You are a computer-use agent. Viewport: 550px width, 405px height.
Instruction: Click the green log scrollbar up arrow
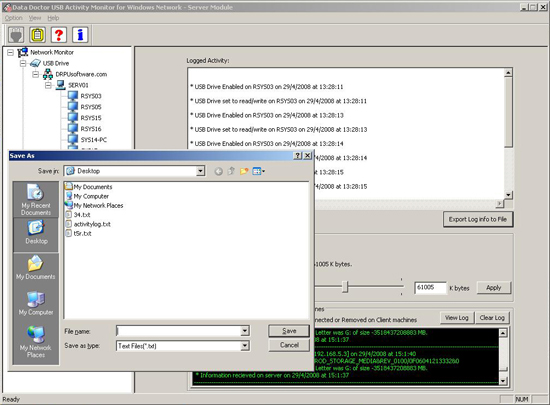point(503,333)
